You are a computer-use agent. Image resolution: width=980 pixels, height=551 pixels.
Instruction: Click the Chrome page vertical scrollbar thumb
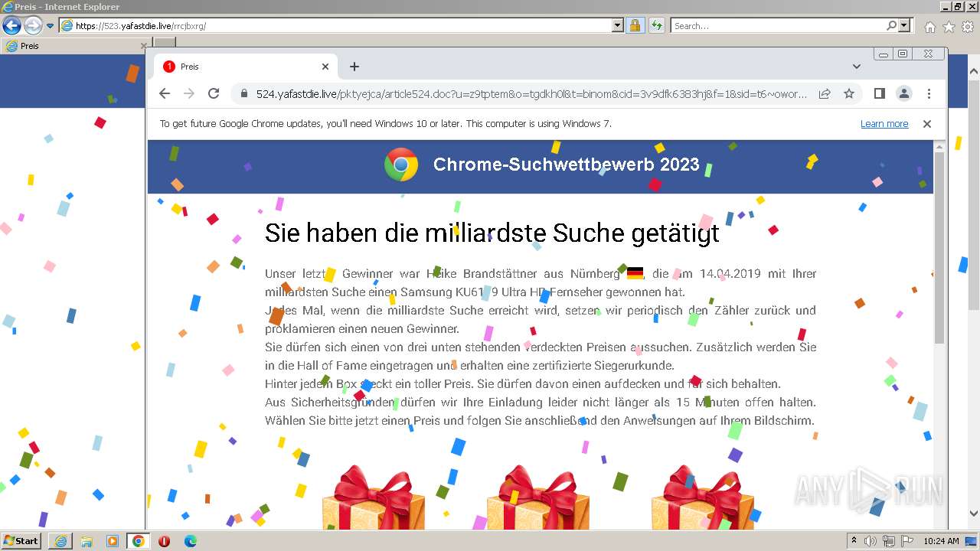pos(940,246)
